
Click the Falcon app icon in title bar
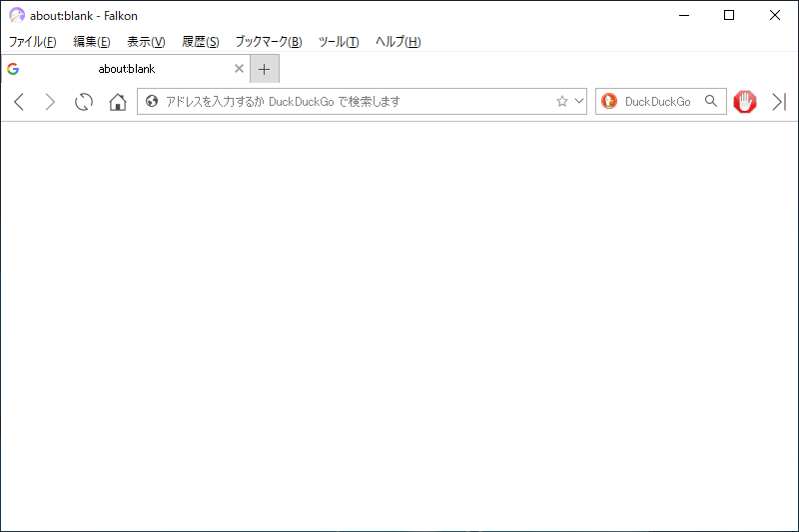point(17,15)
